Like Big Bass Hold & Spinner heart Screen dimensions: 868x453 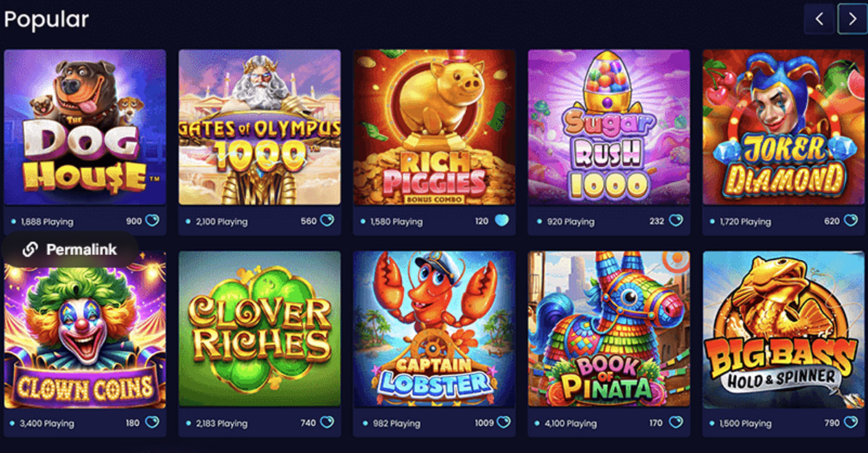coord(851,422)
